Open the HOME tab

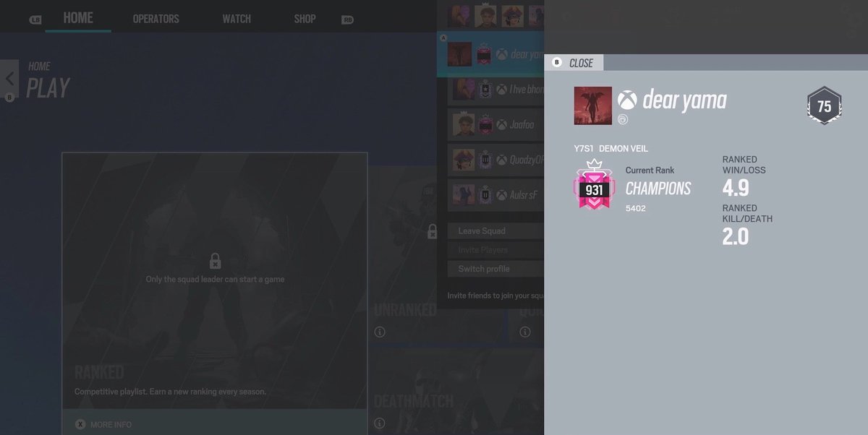[78, 18]
